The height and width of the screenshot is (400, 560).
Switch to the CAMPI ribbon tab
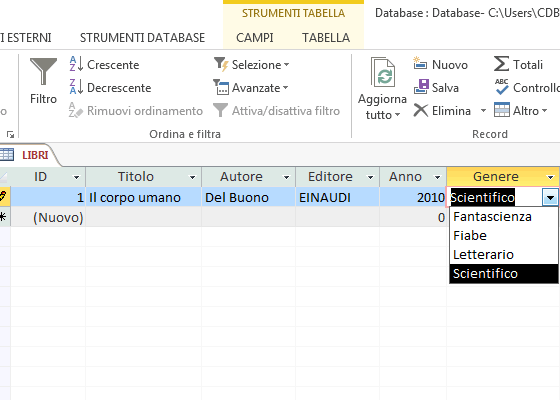coord(255,38)
